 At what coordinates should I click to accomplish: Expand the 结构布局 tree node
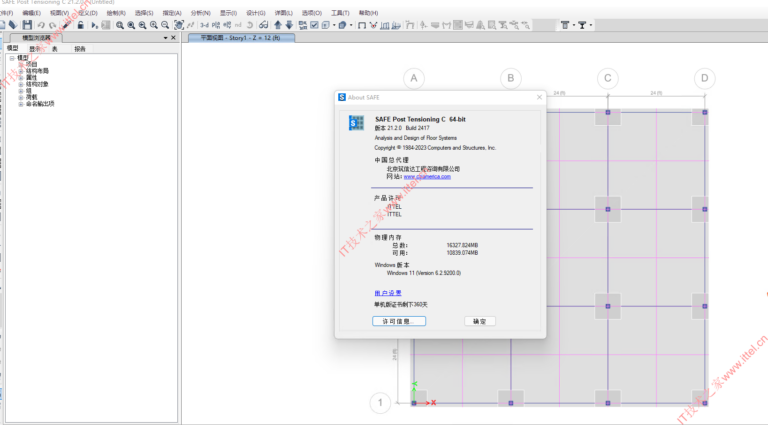point(19,72)
